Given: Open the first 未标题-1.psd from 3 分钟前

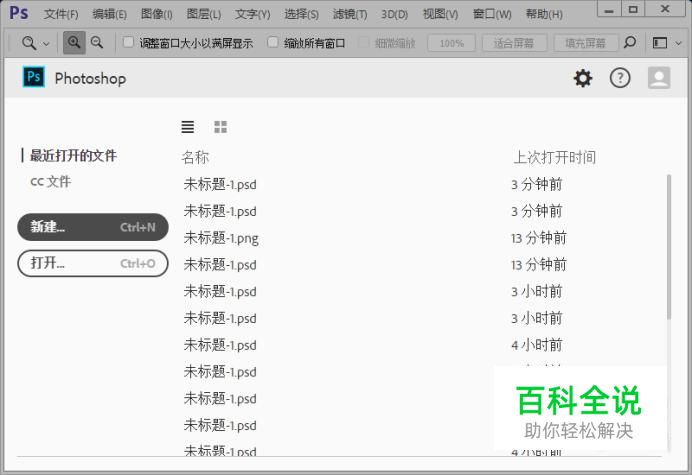Looking at the screenshot, I should click(x=220, y=185).
